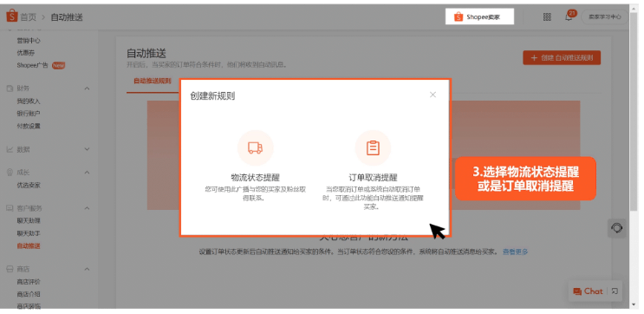
Task: Choose the 订单取消提醒 title text
Action: pyautogui.click(x=373, y=178)
